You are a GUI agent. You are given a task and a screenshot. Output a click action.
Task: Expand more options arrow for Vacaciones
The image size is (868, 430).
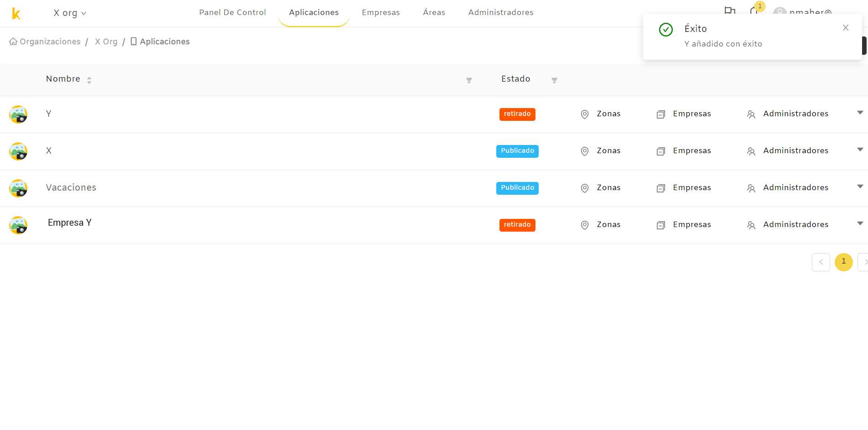coord(860,187)
